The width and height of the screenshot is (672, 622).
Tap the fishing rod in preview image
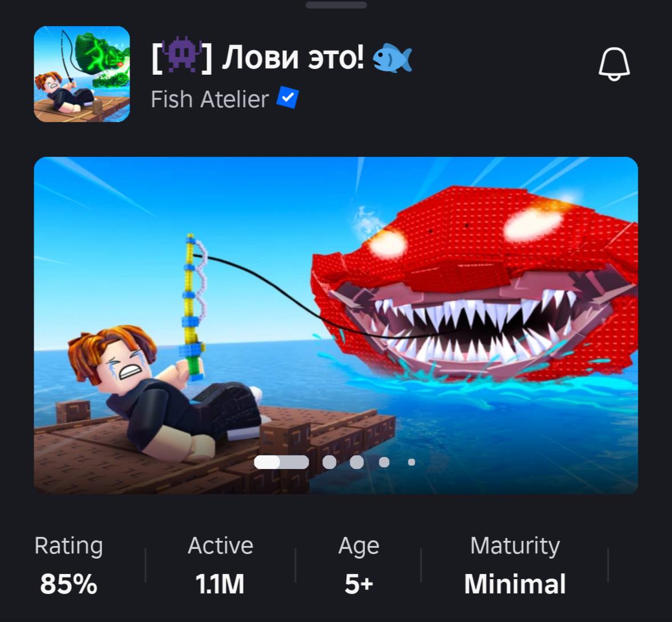195,306
